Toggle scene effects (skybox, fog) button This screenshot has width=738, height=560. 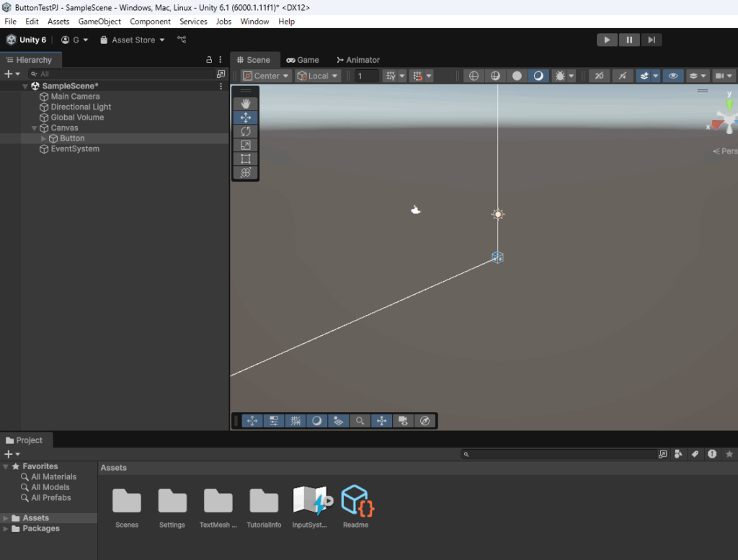pyautogui.click(x=644, y=76)
